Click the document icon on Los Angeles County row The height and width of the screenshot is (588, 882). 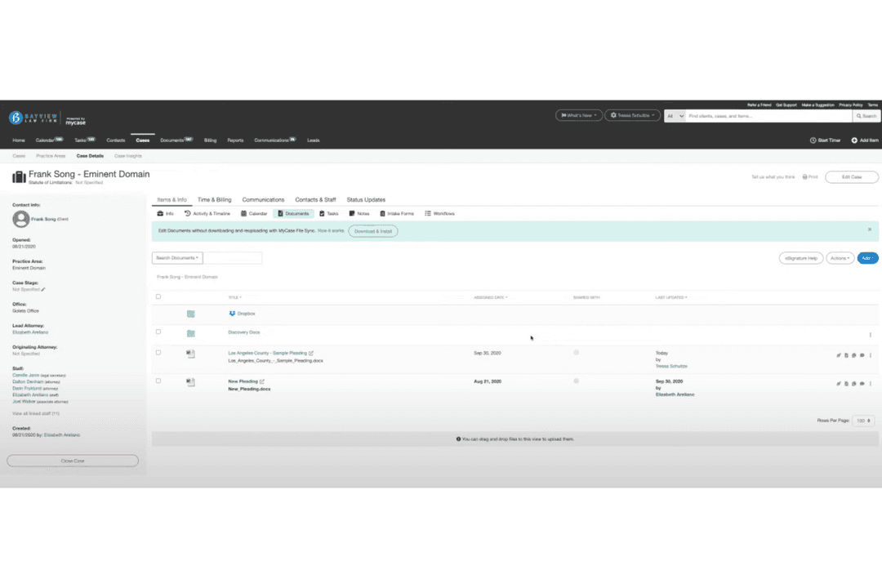[x=846, y=355]
